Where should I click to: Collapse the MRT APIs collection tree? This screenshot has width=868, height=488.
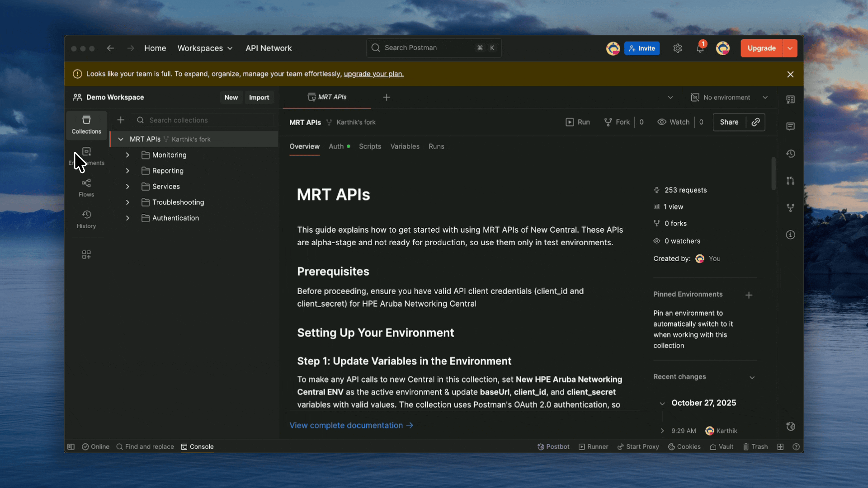click(120, 139)
